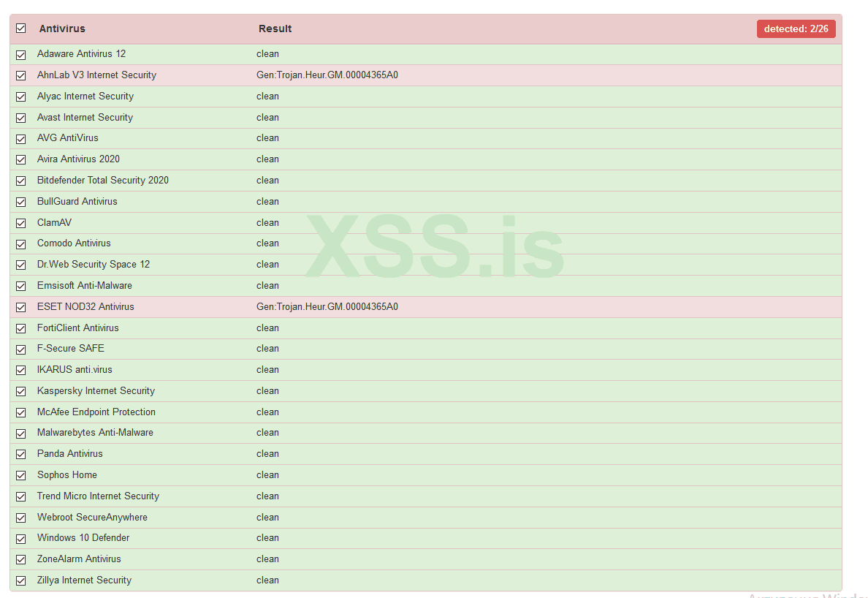Image resolution: width=868 pixels, height=598 pixels.
Task: Uncheck the Adaware Antivirus 12 checkbox
Action: [x=21, y=55]
